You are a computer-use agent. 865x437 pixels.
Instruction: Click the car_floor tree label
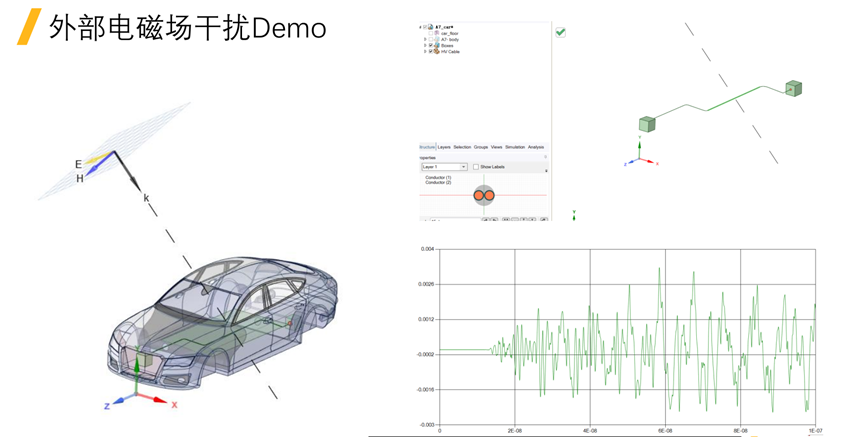tap(450, 34)
